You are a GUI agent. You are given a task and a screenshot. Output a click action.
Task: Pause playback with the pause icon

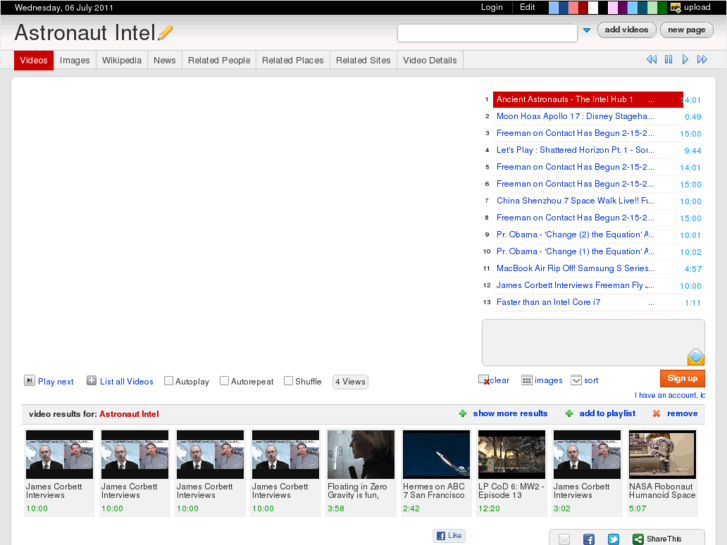click(668, 59)
